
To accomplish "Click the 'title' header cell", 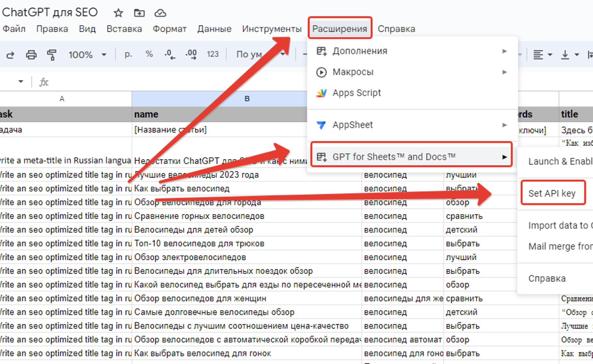I will point(576,114).
